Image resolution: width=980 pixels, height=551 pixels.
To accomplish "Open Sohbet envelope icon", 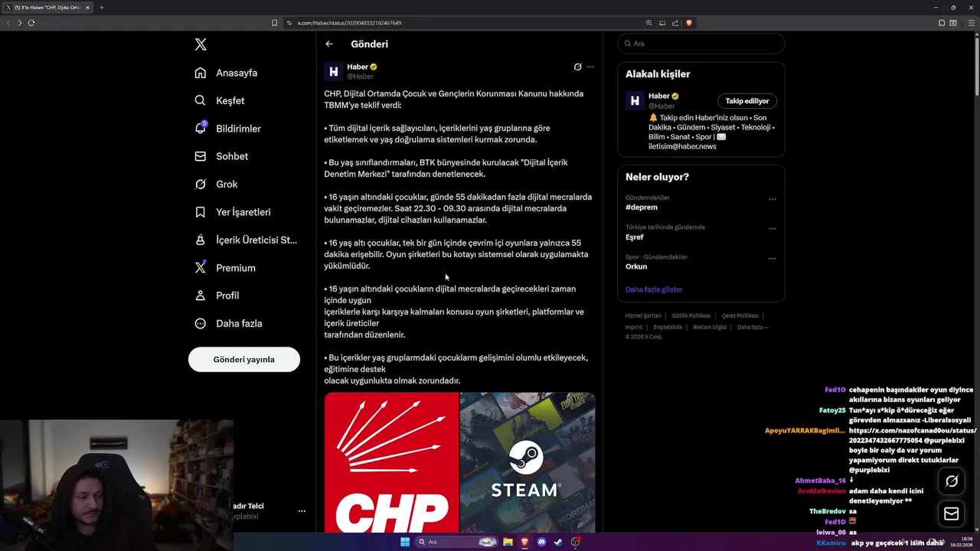I will (200, 156).
